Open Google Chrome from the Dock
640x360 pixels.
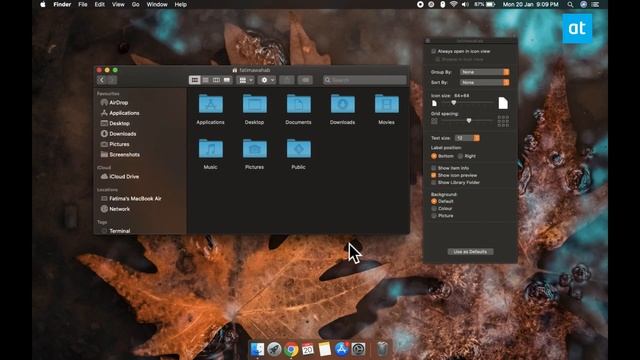point(291,349)
